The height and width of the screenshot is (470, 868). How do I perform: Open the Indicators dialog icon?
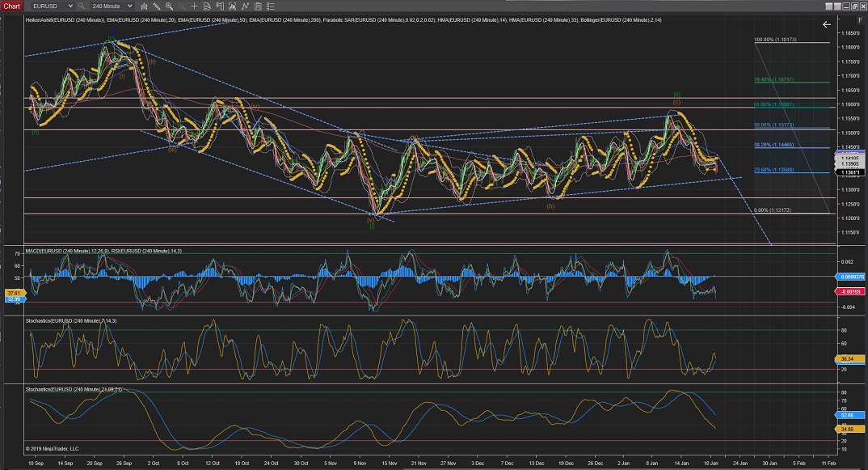[x=245, y=6]
